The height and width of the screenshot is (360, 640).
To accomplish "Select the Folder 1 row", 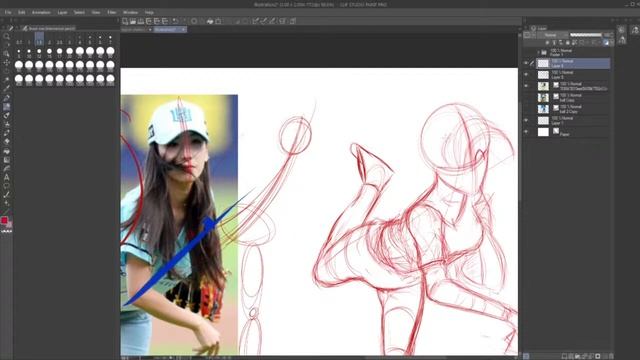I will (573, 52).
